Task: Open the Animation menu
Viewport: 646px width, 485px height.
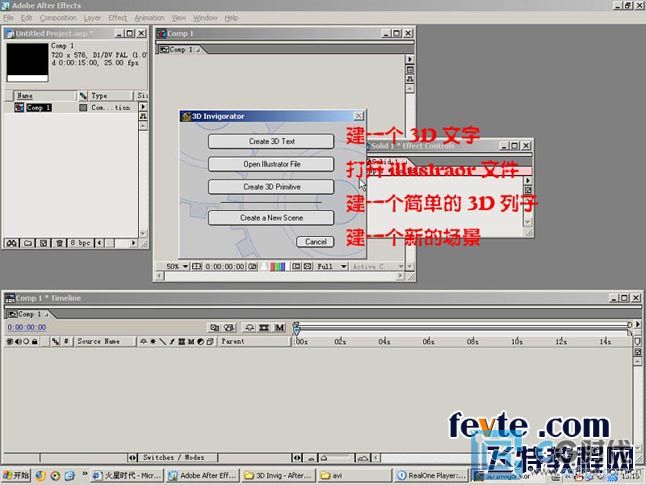Action: point(149,18)
